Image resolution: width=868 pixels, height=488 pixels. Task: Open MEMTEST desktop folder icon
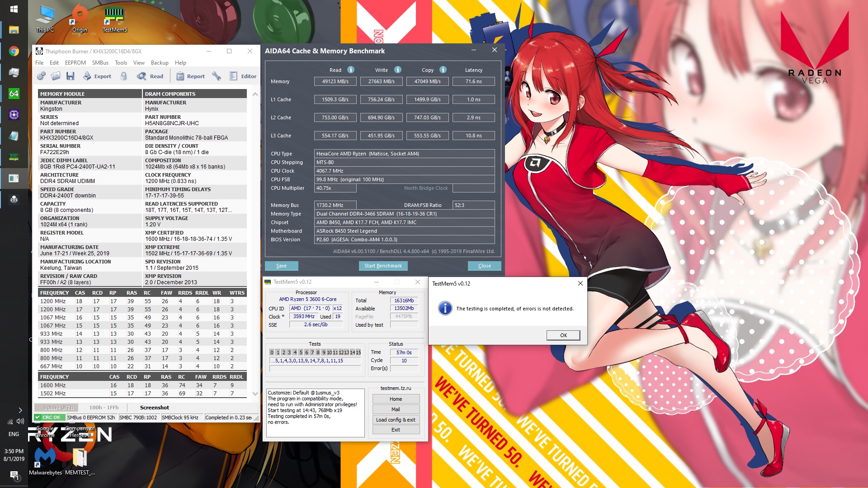(80, 461)
